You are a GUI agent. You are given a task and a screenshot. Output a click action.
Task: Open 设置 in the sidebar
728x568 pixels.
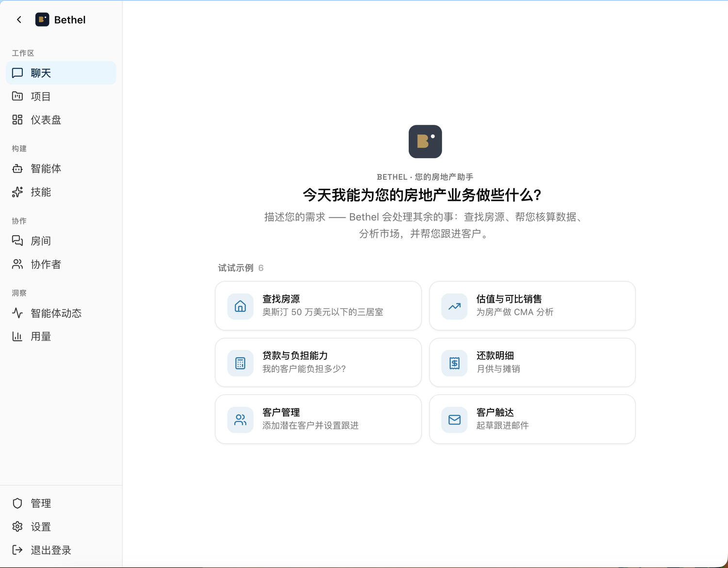[61, 526]
